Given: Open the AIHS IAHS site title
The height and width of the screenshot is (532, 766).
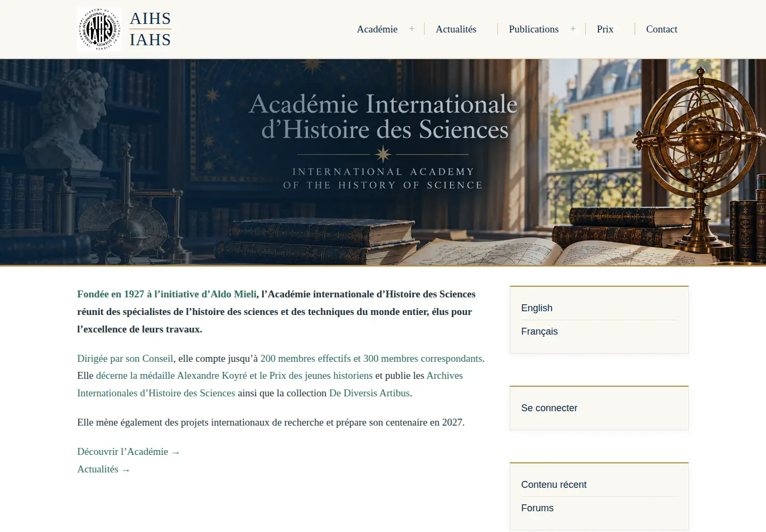Looking at the screenshot, I should tap(151, 29).
